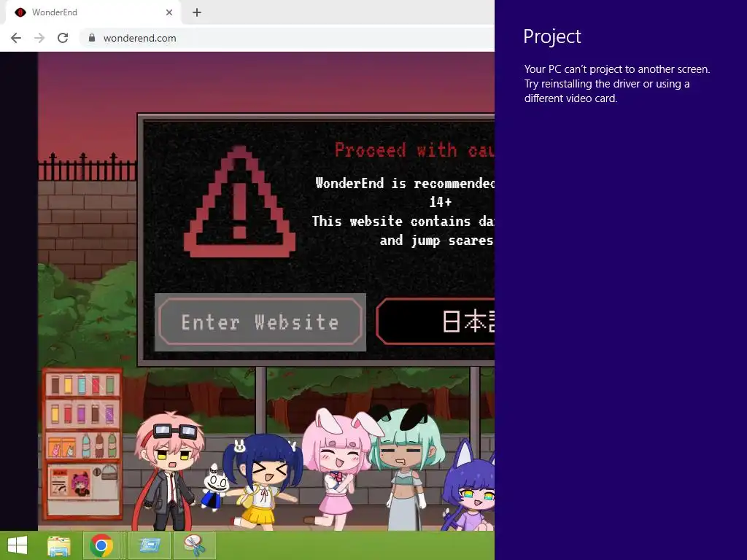Open the Windows Start button

click(x=18, y=545)
